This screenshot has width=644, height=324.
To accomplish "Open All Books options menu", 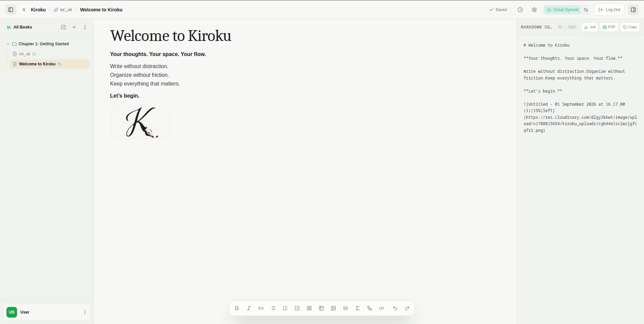I will (85, 27).
